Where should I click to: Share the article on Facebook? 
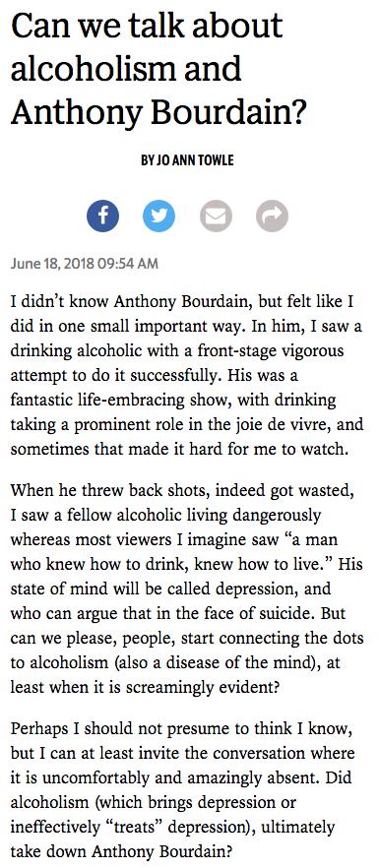point(103,216)
